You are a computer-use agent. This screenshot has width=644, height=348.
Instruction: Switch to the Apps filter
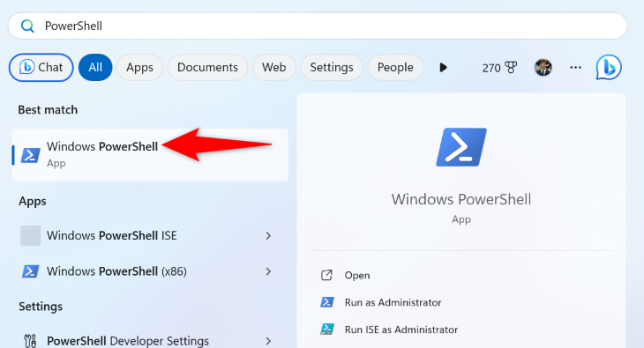tap(139, 67)
